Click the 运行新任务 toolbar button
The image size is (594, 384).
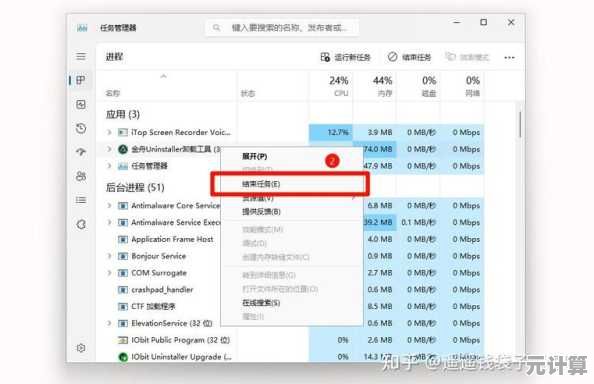[345, 57]
